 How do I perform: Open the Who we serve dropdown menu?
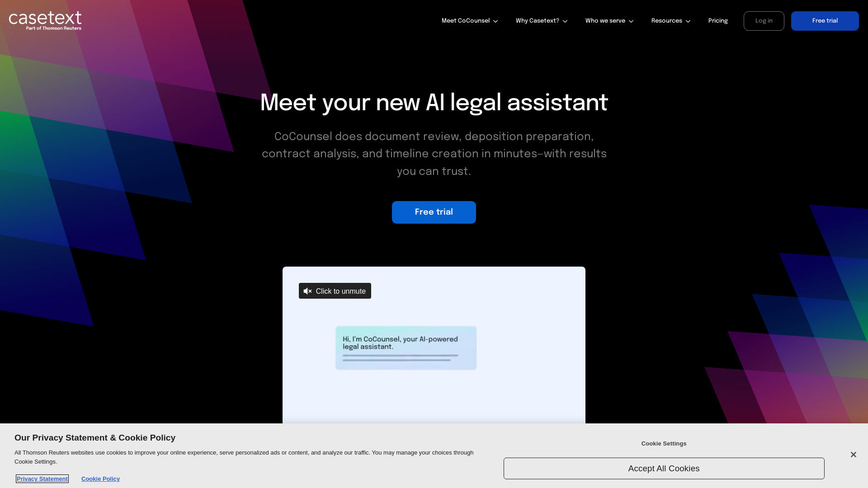point(609,21)
